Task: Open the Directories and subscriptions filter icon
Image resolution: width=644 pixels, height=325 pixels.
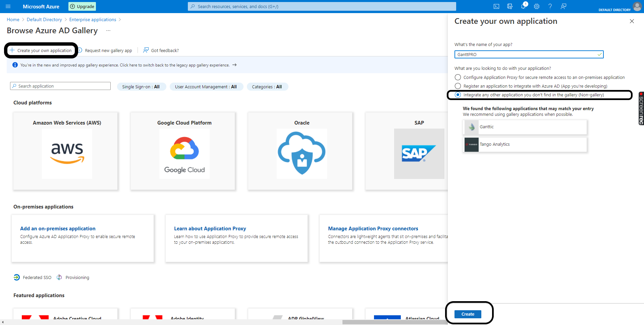Action: click(x=510, y=6)
